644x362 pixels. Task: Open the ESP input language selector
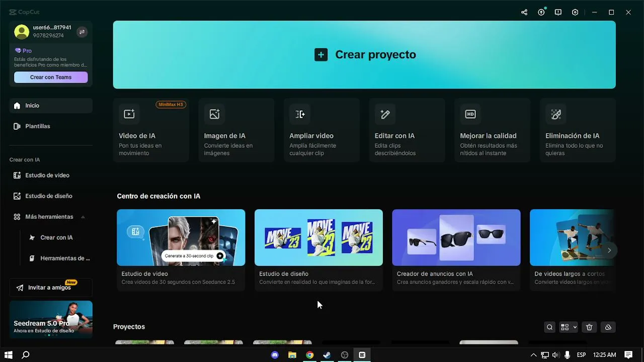point(581,355)
